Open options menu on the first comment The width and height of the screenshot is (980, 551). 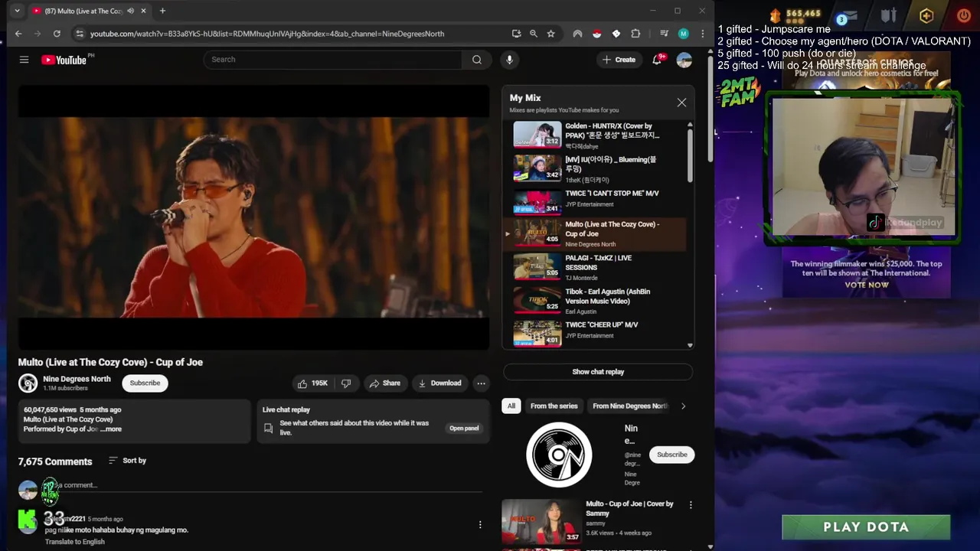click(480, 525)
